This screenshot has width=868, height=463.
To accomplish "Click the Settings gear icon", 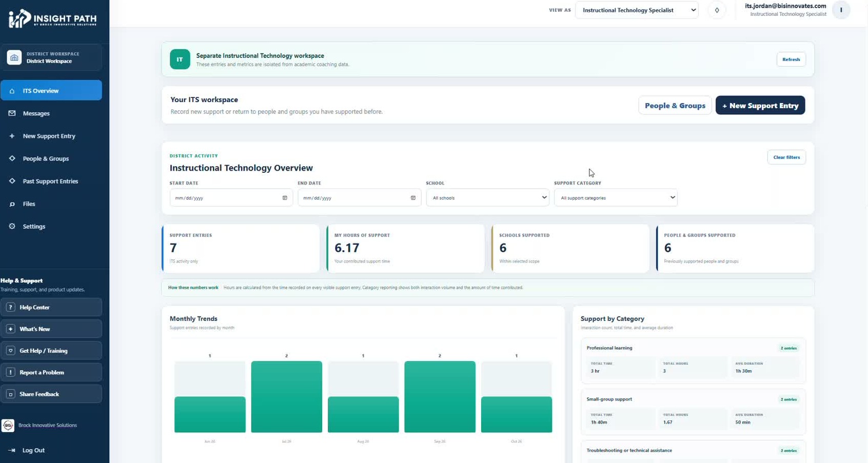I will [12, 226].
